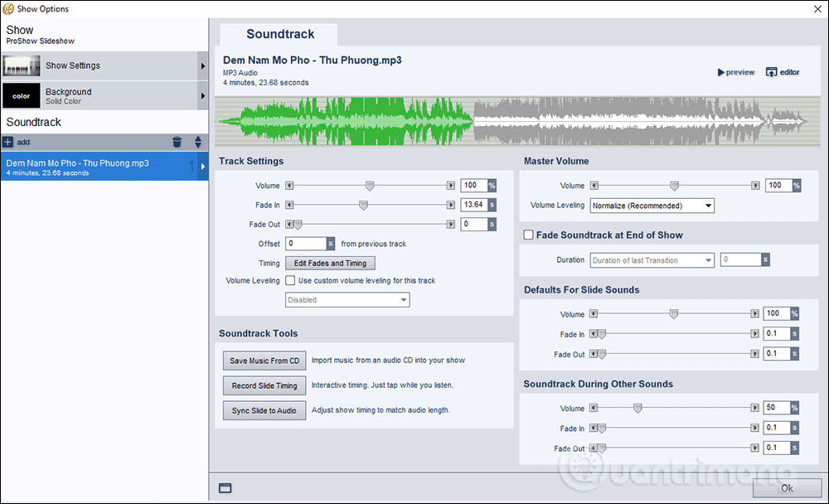829x504 pixels.
Task: Enable Fade Soundtrack at End of Show
Action: click(x=528, y=235)
